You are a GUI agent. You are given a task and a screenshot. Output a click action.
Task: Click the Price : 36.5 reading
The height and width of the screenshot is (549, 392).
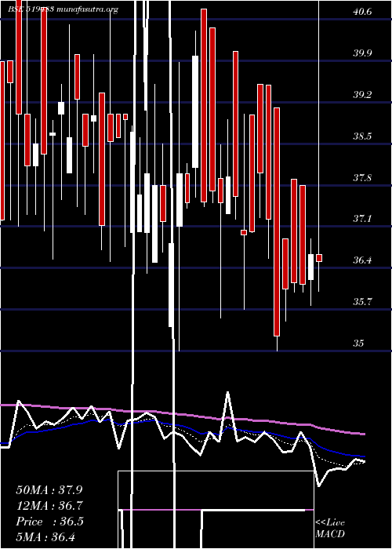(49, 522)
